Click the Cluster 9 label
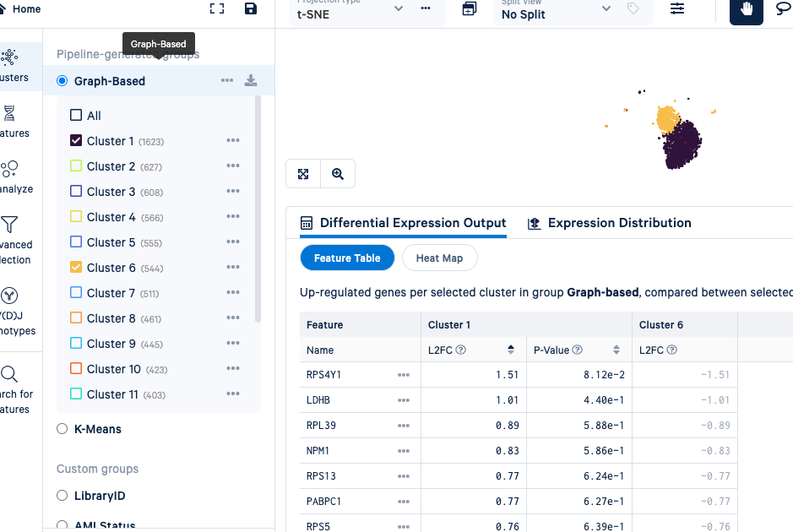 click(x=111, y=344)
